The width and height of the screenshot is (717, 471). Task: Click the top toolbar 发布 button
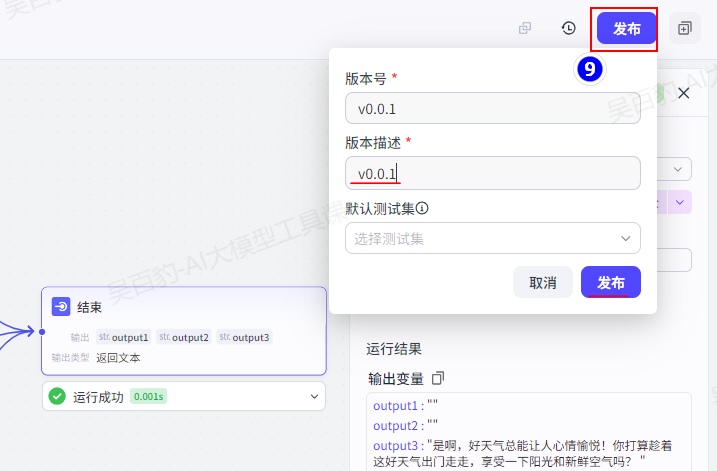pos(626,29)
